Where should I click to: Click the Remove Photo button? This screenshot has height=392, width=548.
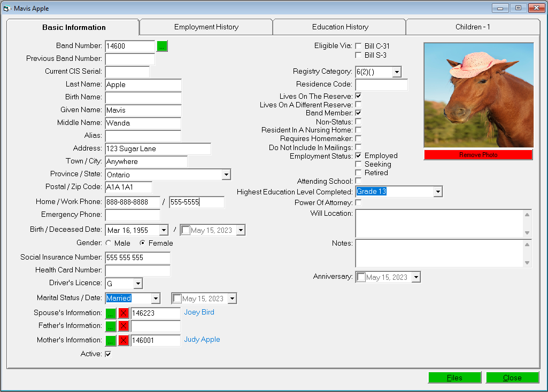click(478, 154)
